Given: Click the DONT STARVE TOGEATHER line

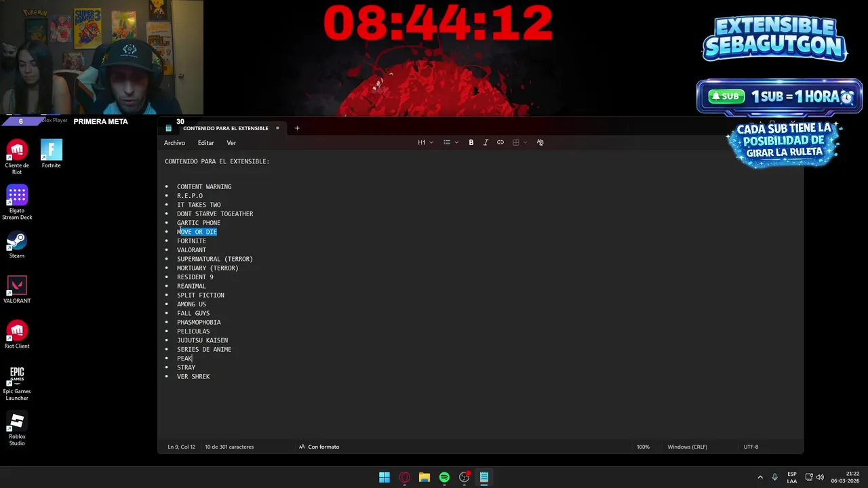Looking at the screenshot, I should (215, 214).
